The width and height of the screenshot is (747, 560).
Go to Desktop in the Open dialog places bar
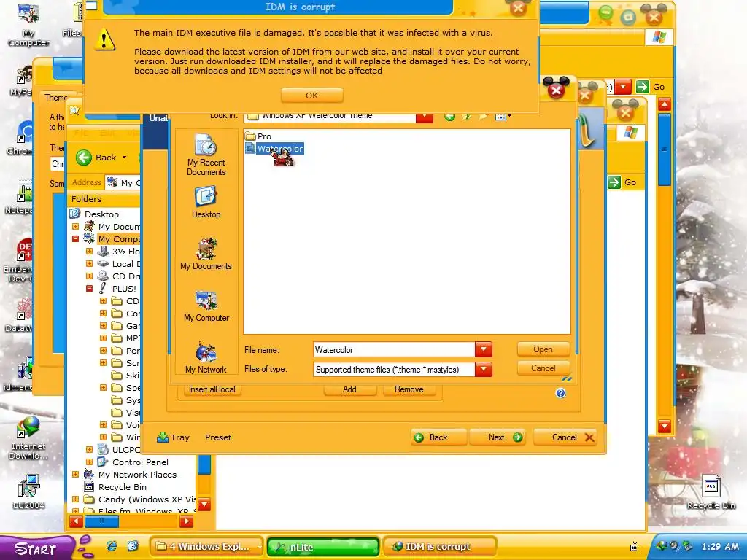pyautogui.click(x=206, y=203)
